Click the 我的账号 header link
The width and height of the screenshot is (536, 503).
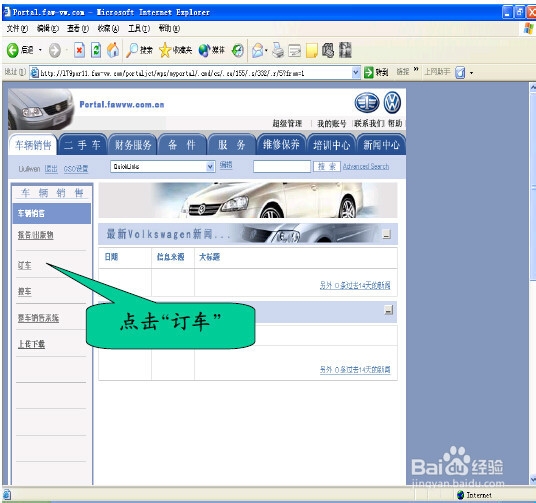click(x=331, y=123)
